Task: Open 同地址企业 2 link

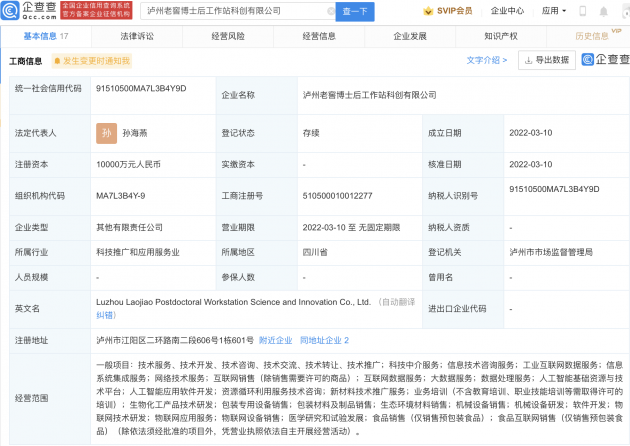Action: coord(324,340)
